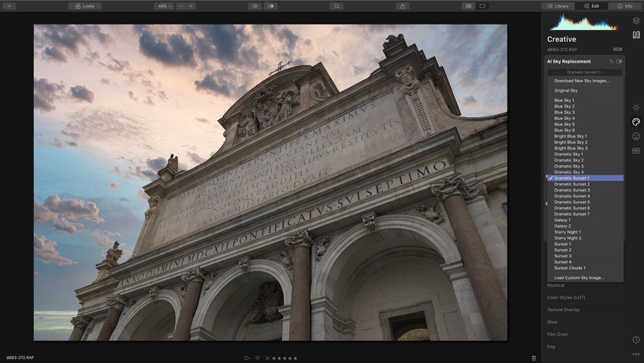Open the Looks panel

84,6
